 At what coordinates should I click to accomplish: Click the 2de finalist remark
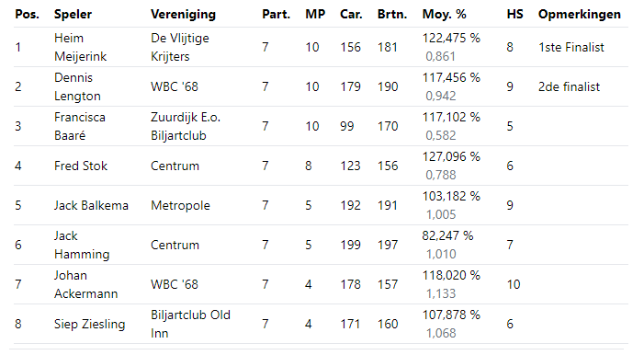coord(569,86)
